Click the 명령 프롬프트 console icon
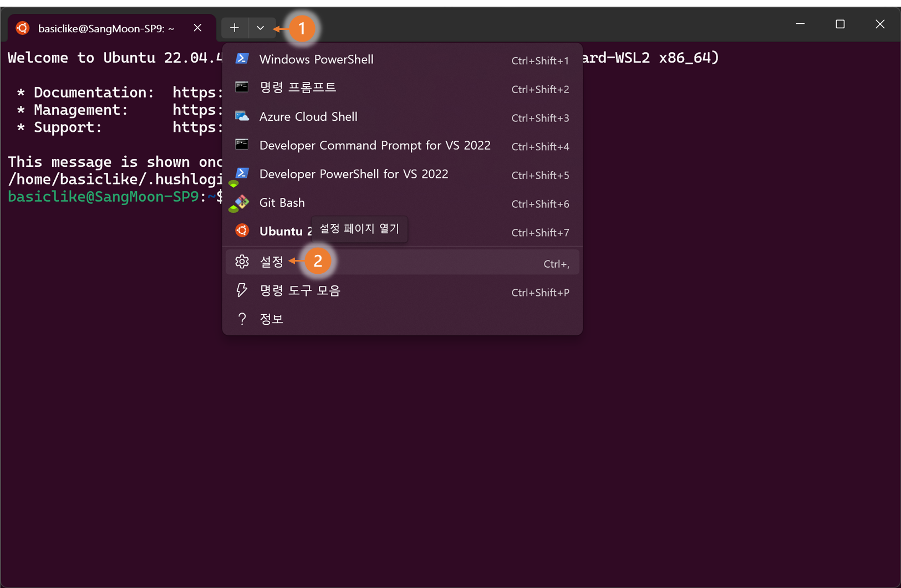The height and width of the screenshot is (588, 901). tap(242, 87)
